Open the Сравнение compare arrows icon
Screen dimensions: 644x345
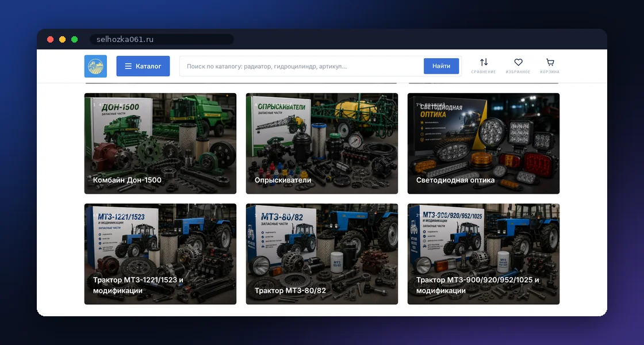tap(484, 62)
